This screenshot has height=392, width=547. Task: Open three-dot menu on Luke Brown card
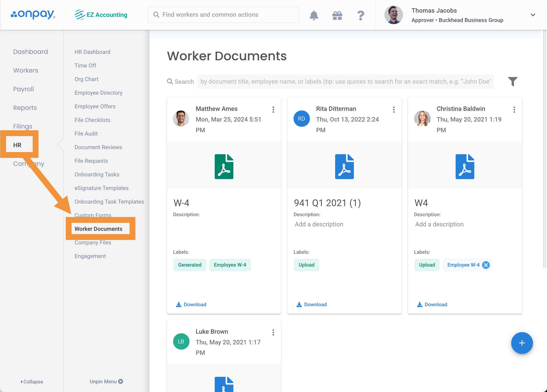(x=273, y=332)
